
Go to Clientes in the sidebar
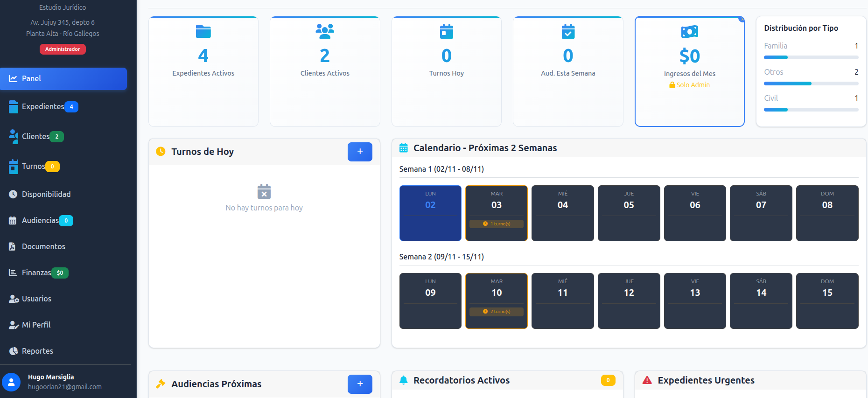[35, 137]
